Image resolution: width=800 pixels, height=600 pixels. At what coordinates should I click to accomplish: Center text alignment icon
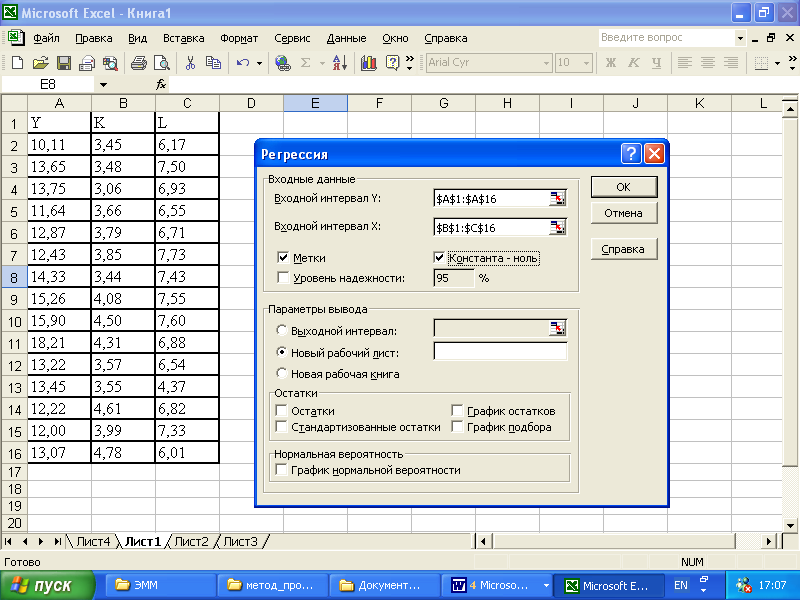pos(708,63)
